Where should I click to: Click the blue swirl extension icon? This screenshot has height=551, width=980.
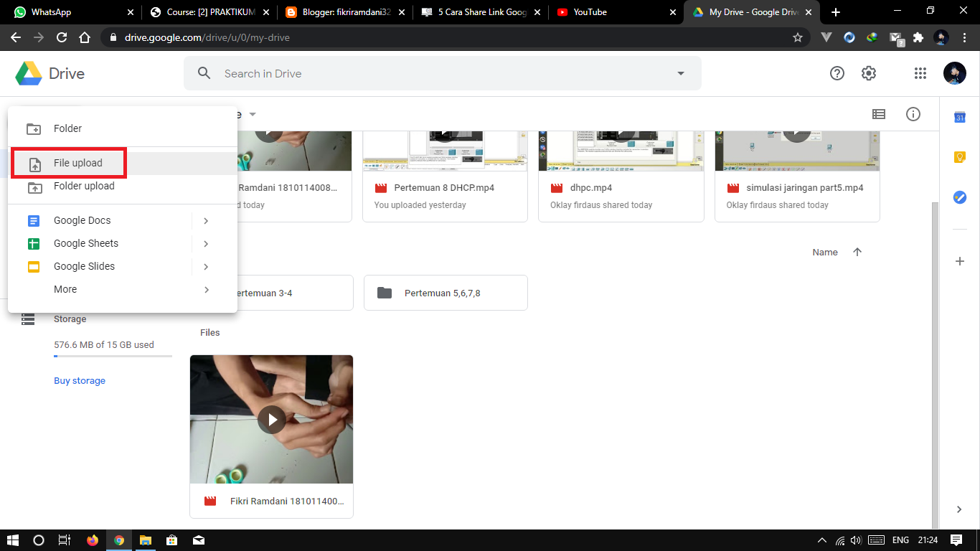pos(849,37)
